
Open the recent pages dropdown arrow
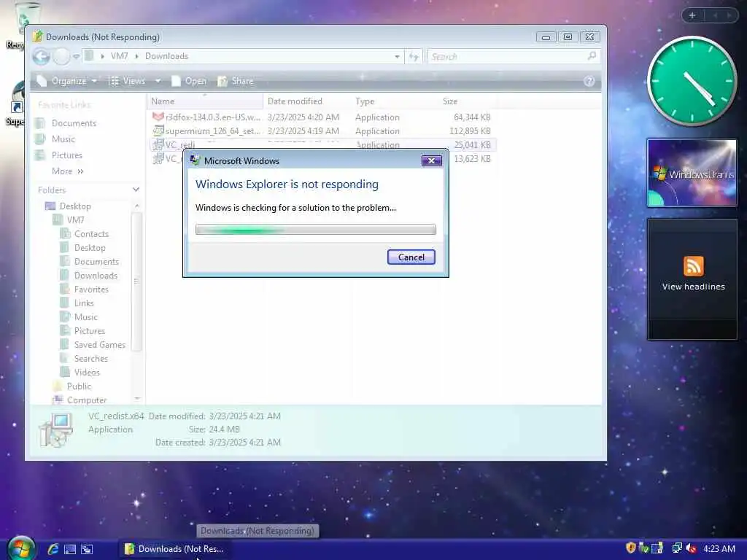(76, 57)
